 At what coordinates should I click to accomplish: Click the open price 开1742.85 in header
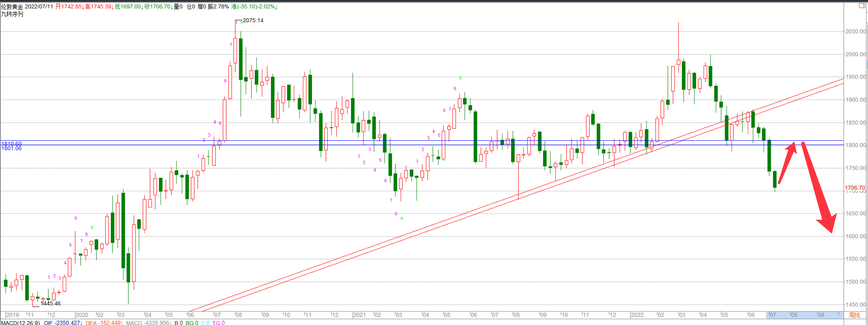[69, 7]
